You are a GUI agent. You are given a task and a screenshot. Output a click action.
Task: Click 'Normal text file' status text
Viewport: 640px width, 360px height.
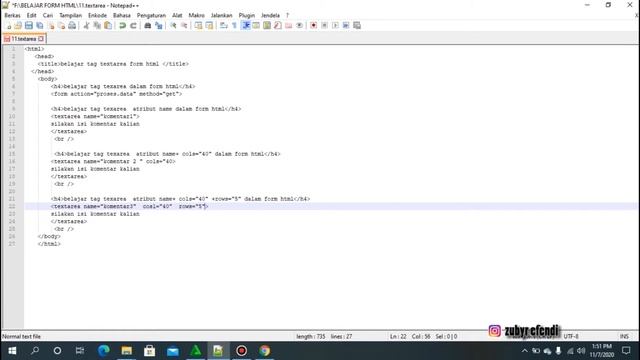click(x=21, y=336)
